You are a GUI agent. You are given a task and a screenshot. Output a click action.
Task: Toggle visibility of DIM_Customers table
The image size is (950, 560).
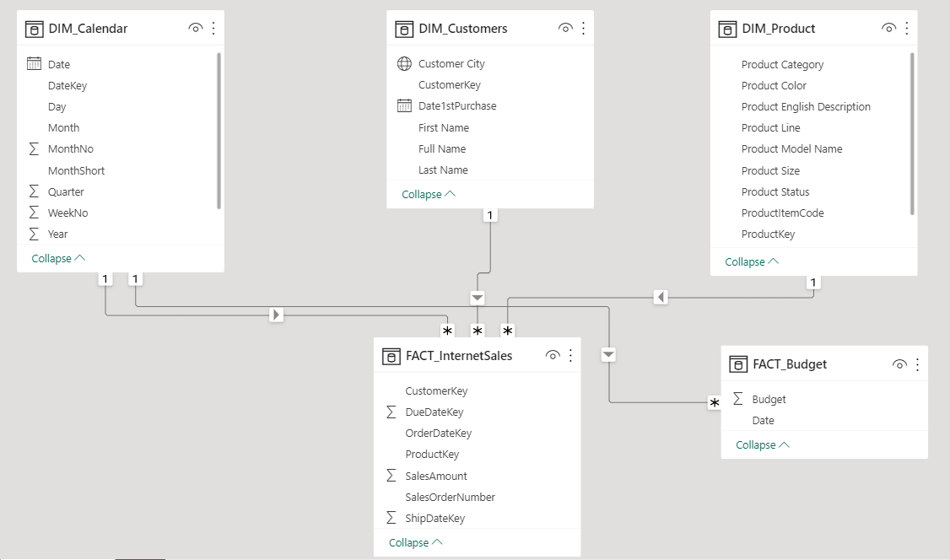pos(565,27)
